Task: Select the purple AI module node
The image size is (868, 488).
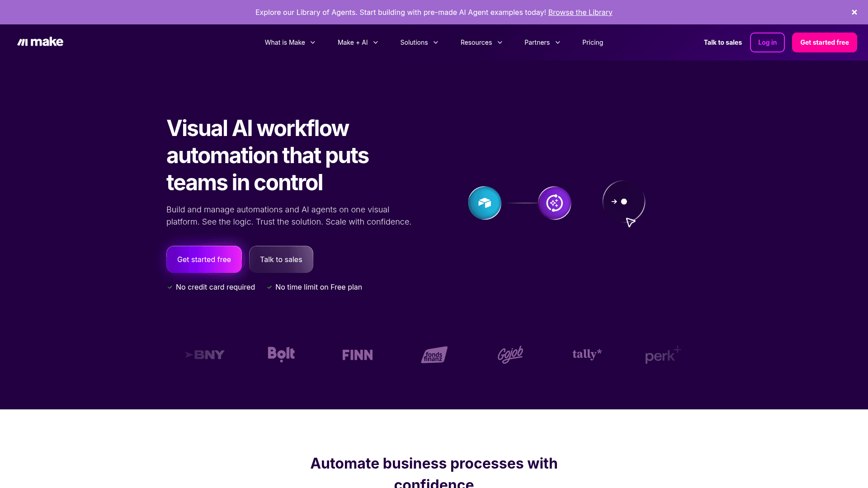Action: coord(554,203)
